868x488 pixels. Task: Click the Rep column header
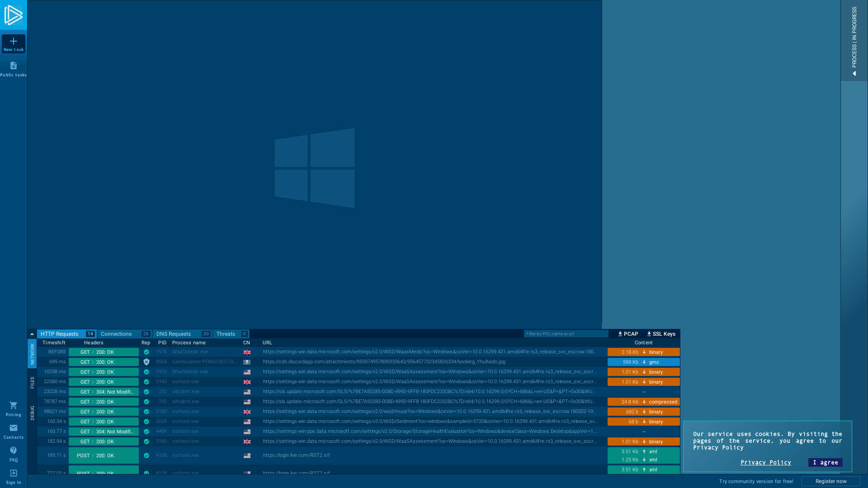click(146, 343)
